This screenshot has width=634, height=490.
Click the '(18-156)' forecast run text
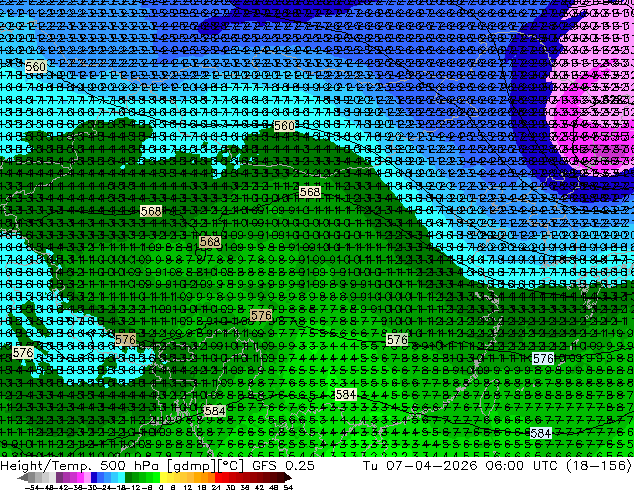coord(598,466)
